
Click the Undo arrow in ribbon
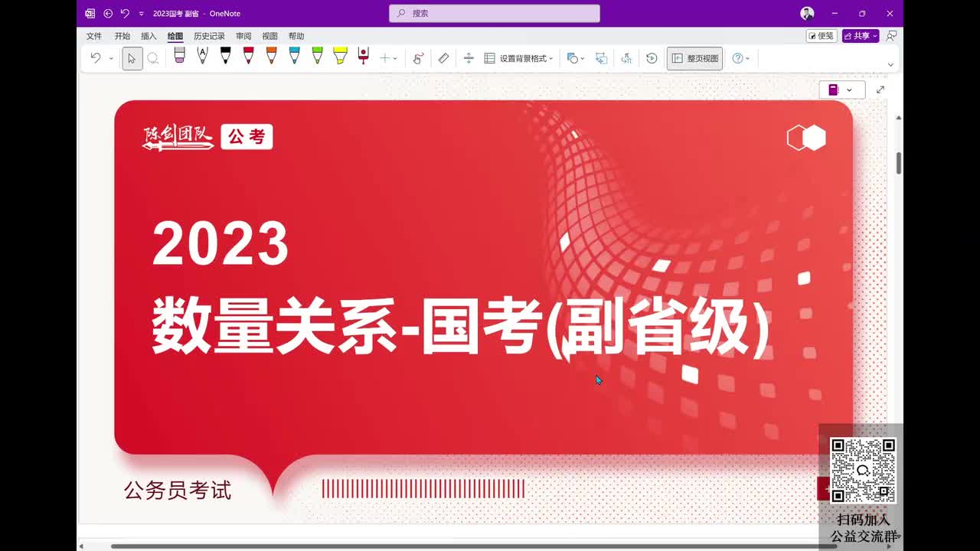tap(96, 58)
